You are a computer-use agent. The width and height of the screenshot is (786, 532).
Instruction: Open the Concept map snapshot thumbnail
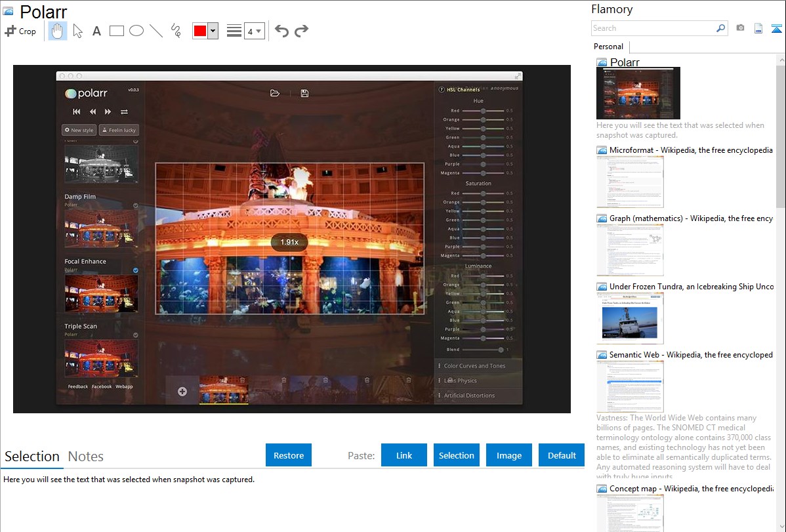[x=630, y=513]
